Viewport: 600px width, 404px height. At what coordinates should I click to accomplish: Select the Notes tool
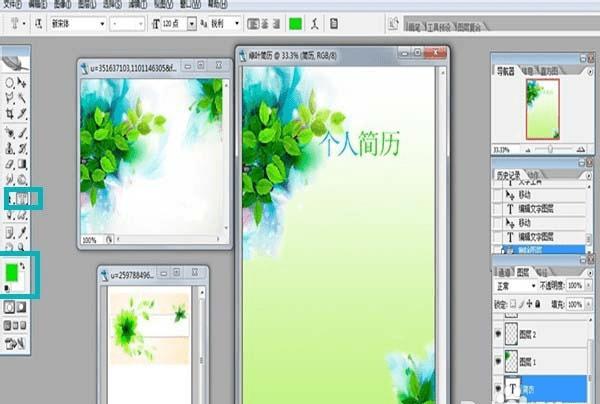click(x=10, y=232)
